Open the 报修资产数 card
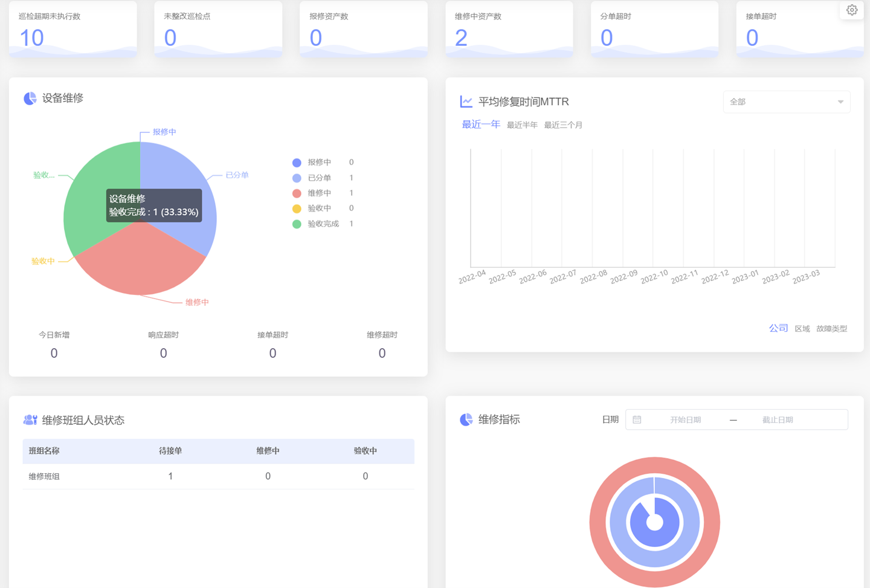The image size is (870, 588). (364, 30)
